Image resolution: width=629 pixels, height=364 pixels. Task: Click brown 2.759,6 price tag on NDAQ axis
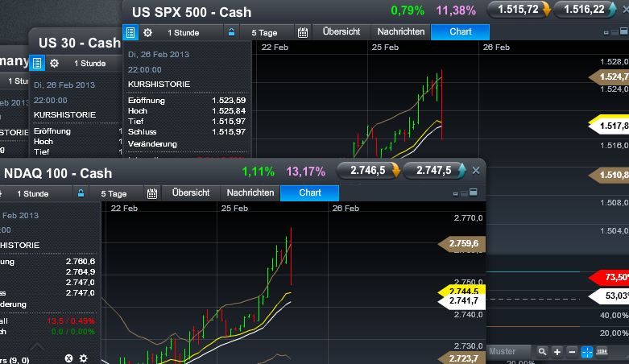point(461,243)
